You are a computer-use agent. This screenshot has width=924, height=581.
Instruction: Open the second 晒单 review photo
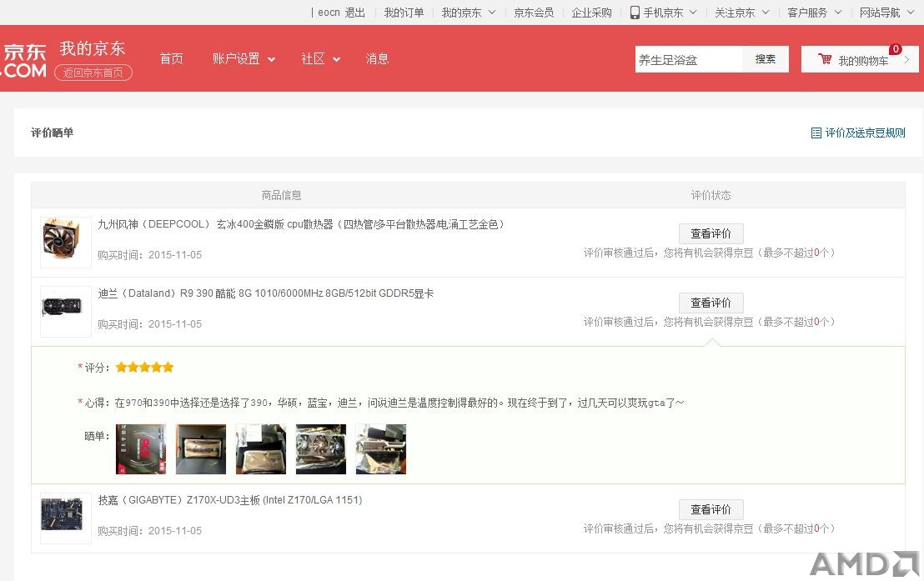(x=201, y=449)
